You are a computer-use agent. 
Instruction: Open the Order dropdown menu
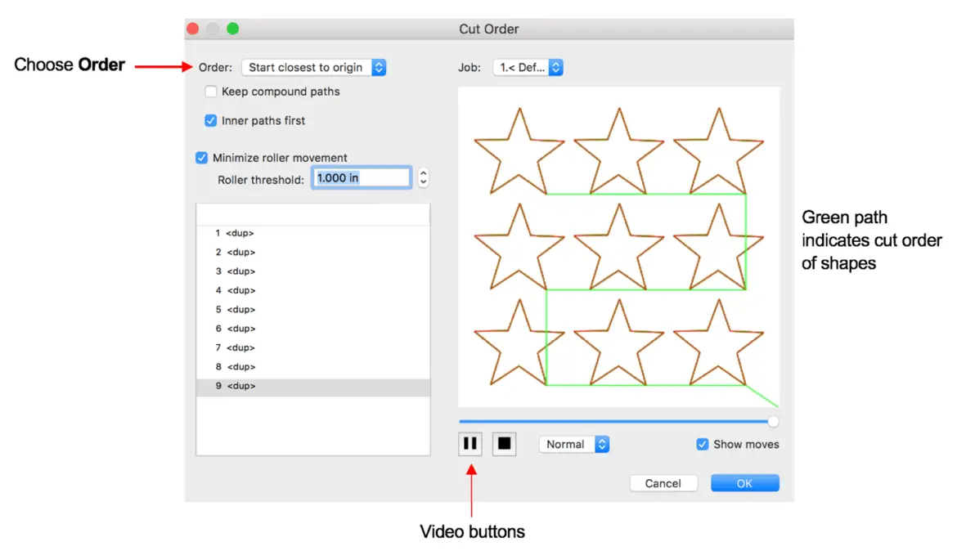313,68
